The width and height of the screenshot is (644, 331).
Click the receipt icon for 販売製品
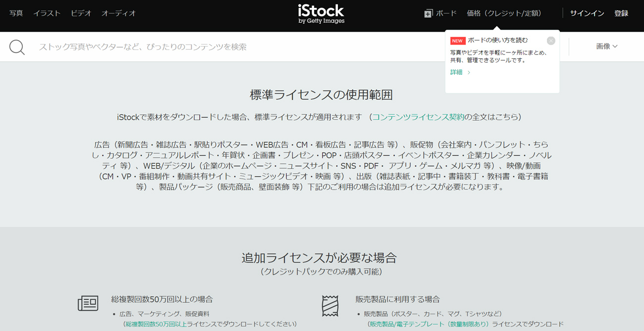[x=330, y=306]
